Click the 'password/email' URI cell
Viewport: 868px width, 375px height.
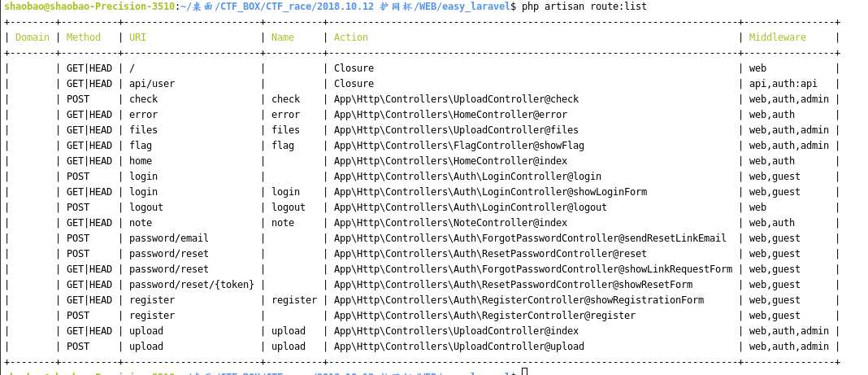pyautogui.click(x=169, y=238)
